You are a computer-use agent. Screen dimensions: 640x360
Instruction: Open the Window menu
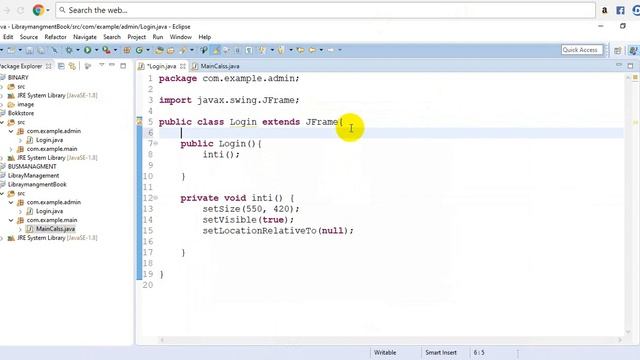180,37
